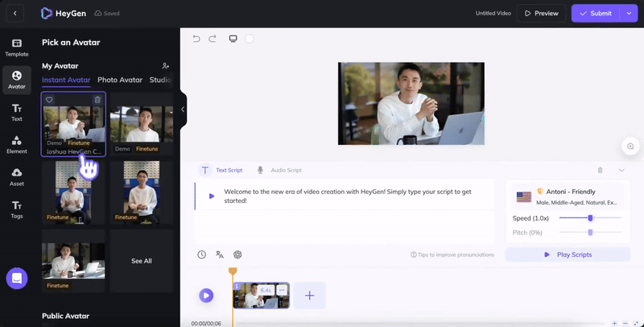This screenshot has height=327, width=644.
Task: Favorite the selected avatar with heart icon
Action: (49, 100)
